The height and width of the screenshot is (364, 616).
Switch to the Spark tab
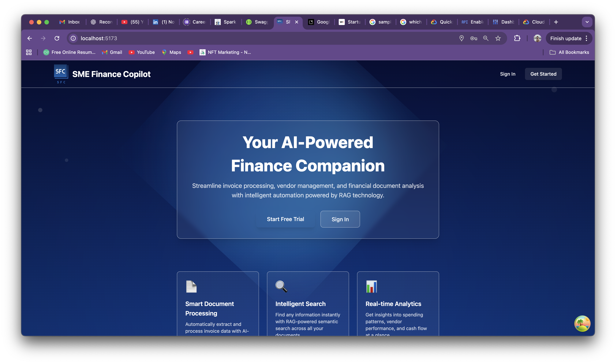tap(225, 22)
